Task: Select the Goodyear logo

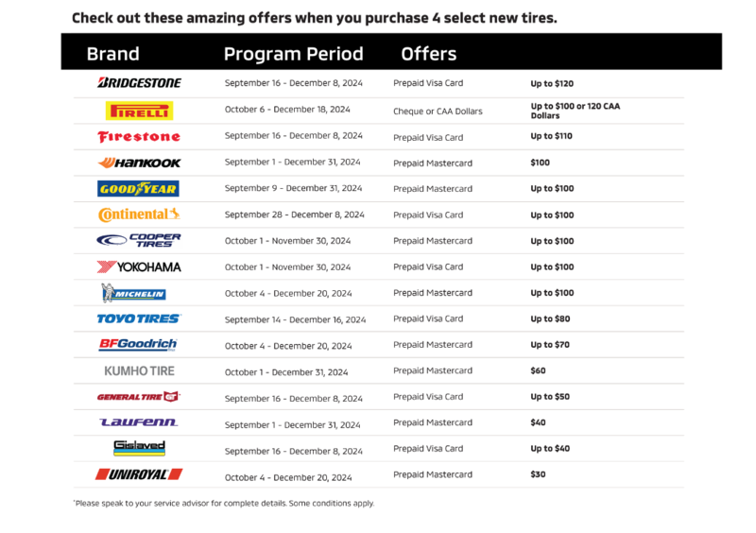Action: click(139, 189)
